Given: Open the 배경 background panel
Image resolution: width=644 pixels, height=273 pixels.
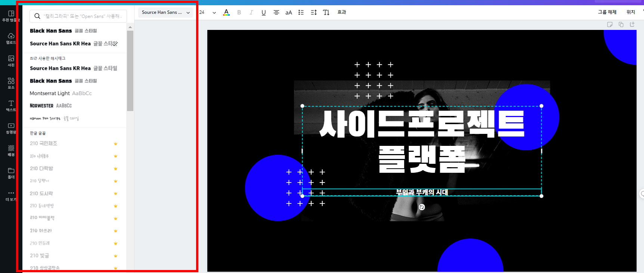Looking at the screenshot, I should (x=11, y=151).
